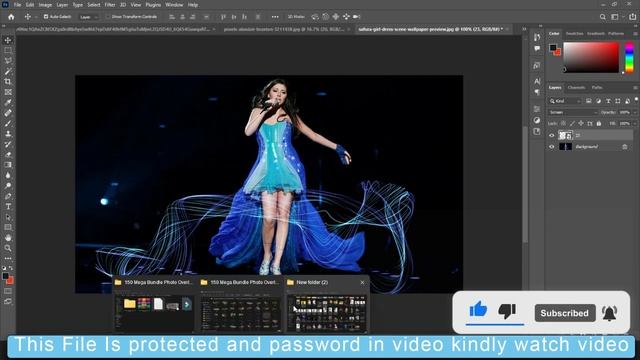This screenshot has height=360, width=640.
Task: Open the three-dots more align options
Action: [275, 17]
